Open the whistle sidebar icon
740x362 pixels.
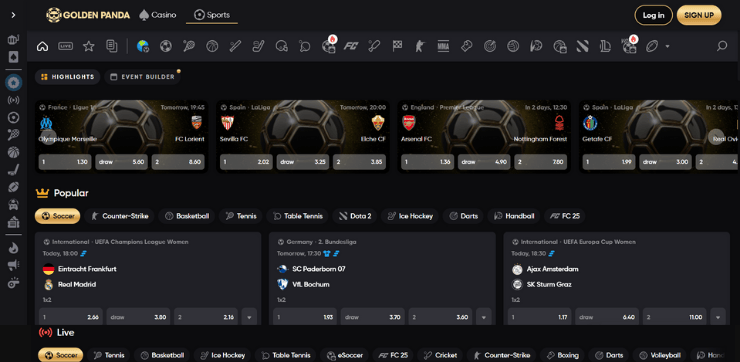[13, 283]
